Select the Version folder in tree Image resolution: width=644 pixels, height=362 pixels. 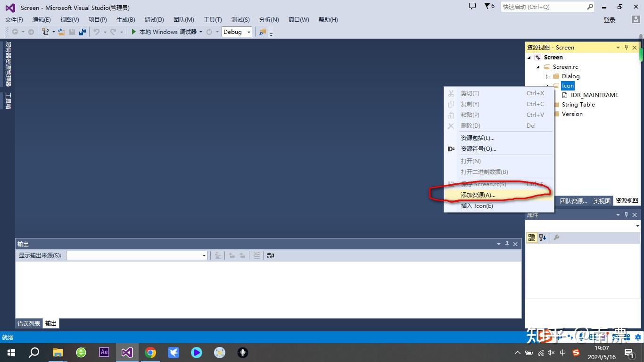[x=572, y=114]
